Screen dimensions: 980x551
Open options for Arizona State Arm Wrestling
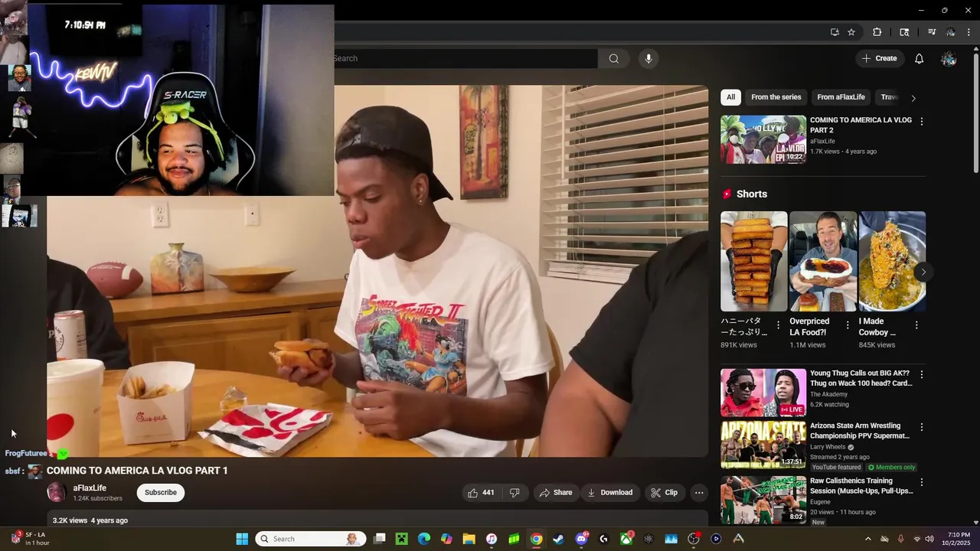point(921,427)
